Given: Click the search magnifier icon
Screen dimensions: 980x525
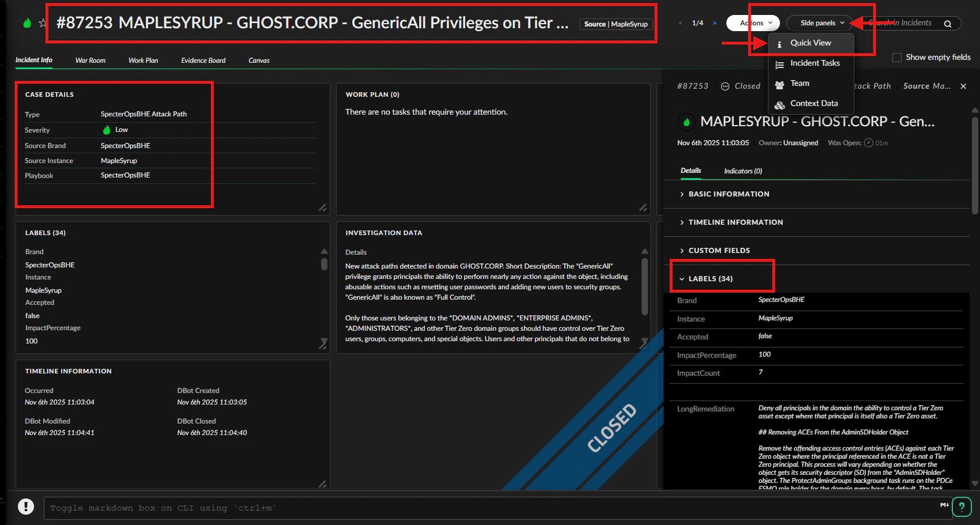Looking at the screenshot, I should [x=948, y=24].
